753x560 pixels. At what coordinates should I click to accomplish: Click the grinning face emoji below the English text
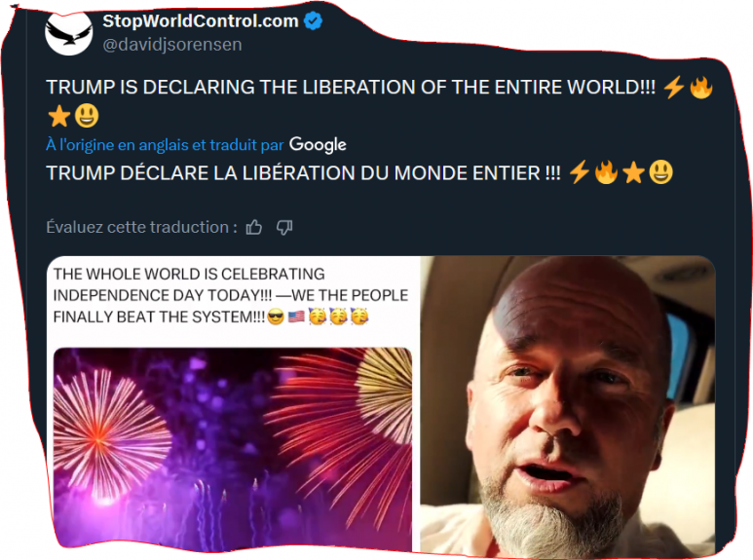[87, 116]
